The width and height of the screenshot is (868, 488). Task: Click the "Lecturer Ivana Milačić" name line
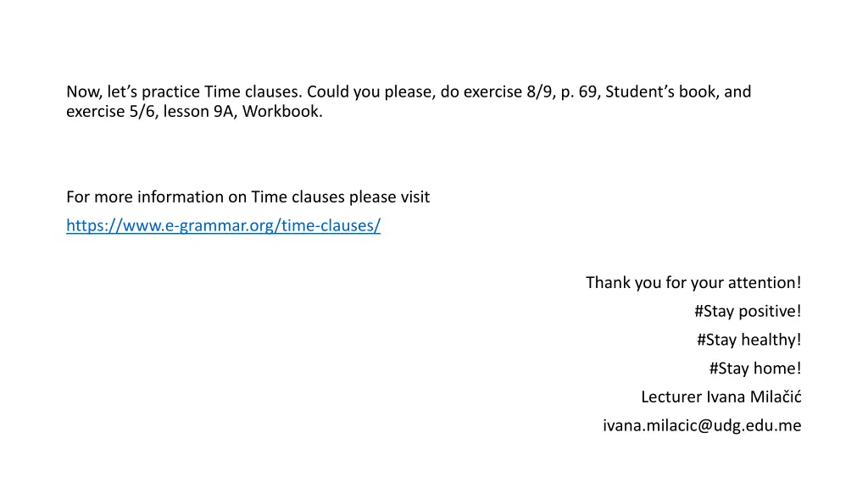pyautogui.click(x=721, y=397)
